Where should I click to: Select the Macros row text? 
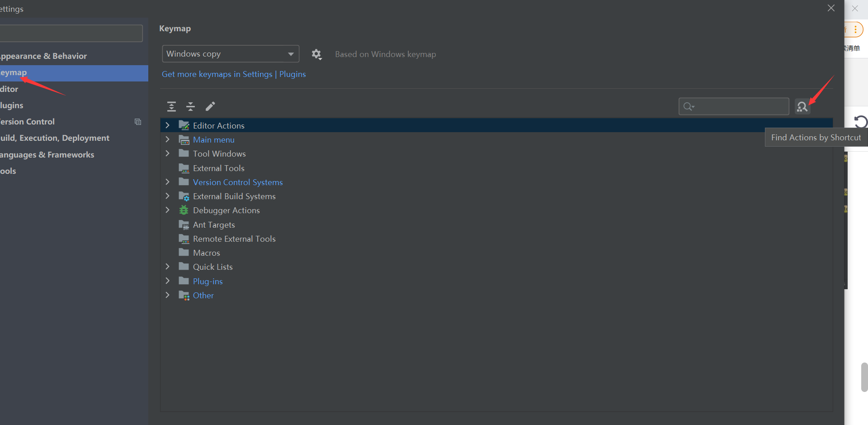tap(207, 253)
